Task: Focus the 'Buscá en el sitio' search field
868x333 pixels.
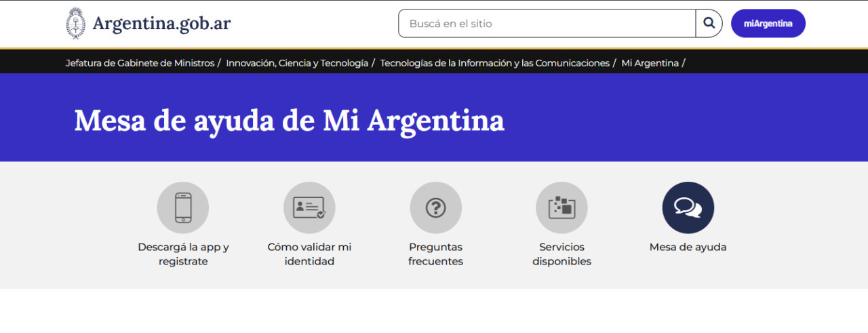Action: point(547,23)
